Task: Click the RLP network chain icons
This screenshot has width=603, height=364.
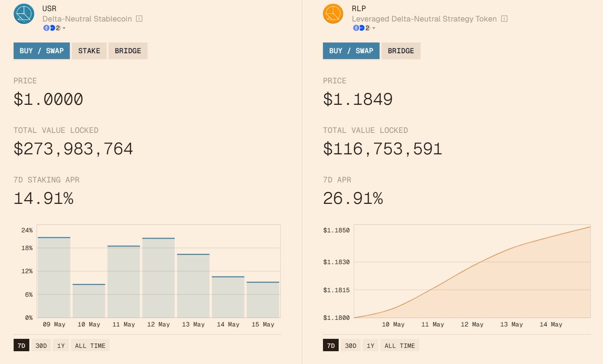Action: click(358, 28)
